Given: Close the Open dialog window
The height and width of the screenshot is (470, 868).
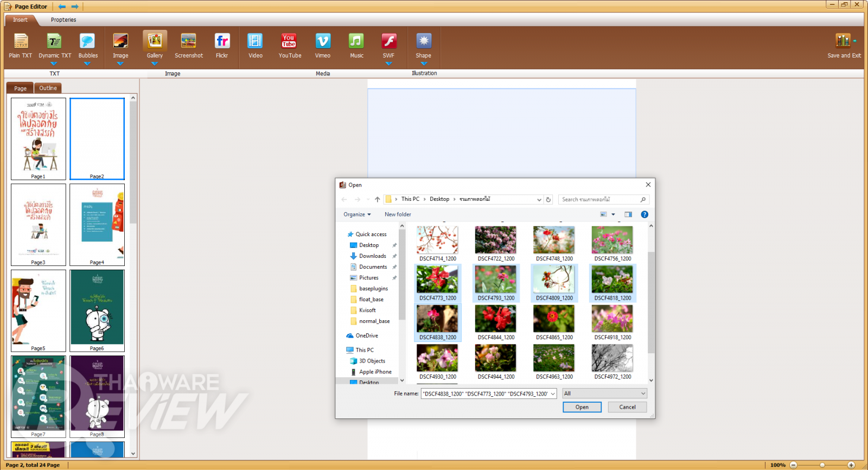Looking at the screenshot, I should tap(648, 185).
